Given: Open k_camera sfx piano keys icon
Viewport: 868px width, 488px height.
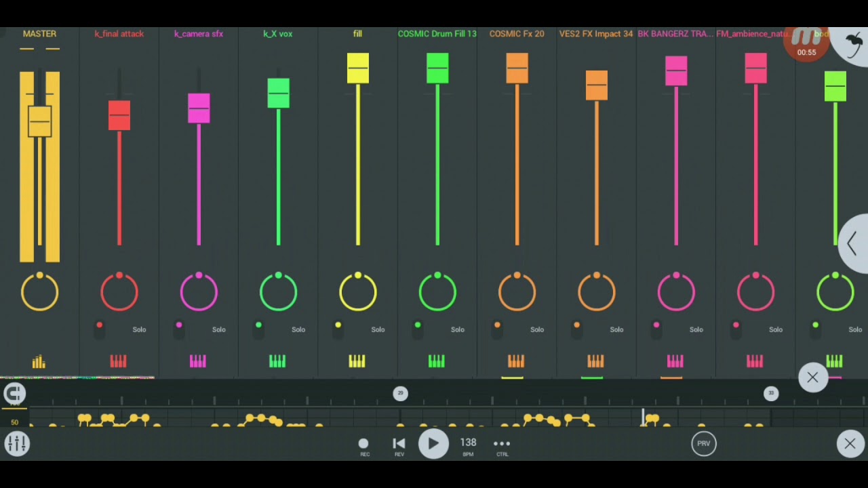Looking at the screenshot, I should click(198, 361).
